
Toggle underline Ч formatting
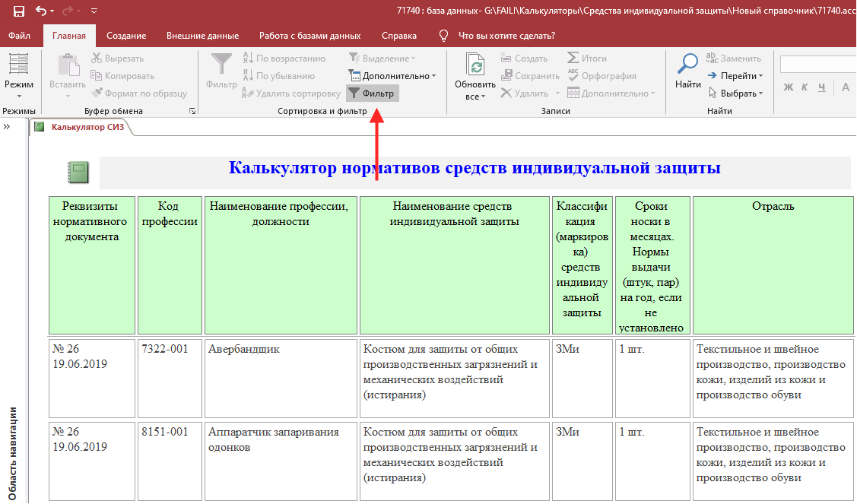pos(821,87)
